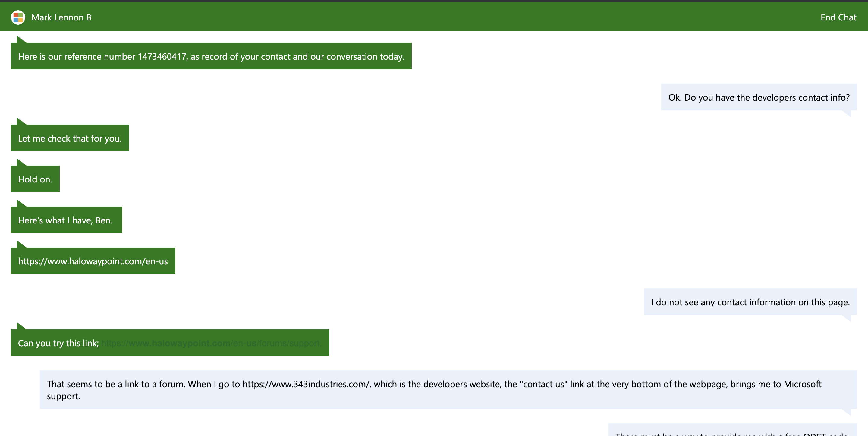
Task: Click the speech tail above reference number message
Action: [x=20, y=40]
